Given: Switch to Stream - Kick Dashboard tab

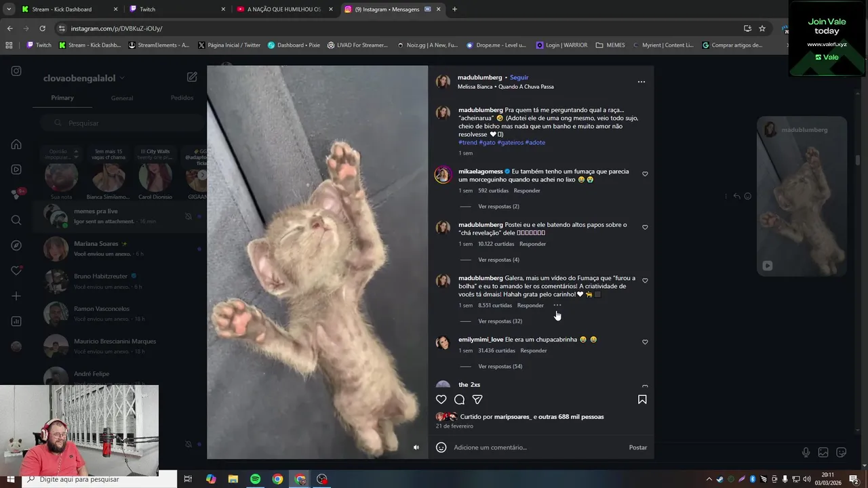Looking at the screenshot, I should 71,9.
